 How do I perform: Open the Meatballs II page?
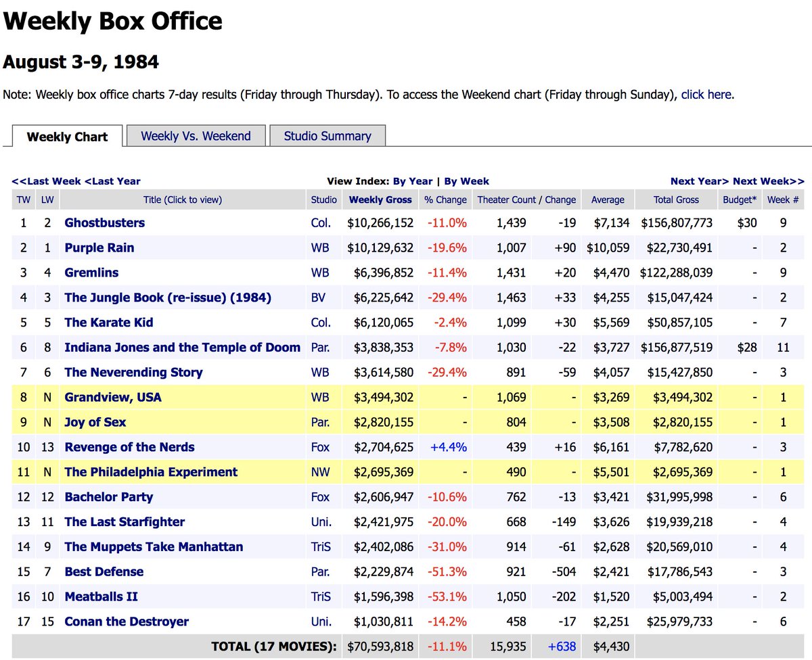(101, 597)
